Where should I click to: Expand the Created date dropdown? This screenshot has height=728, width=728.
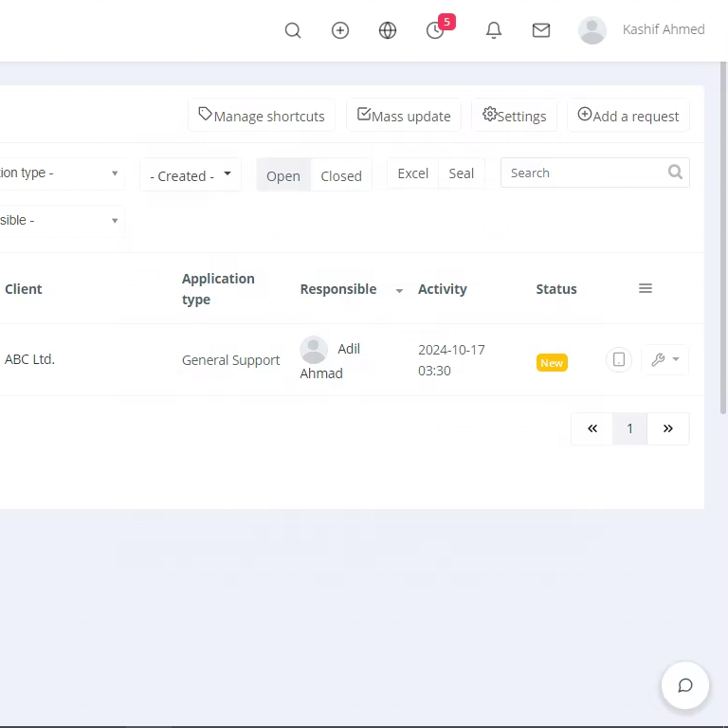(191, 175)
